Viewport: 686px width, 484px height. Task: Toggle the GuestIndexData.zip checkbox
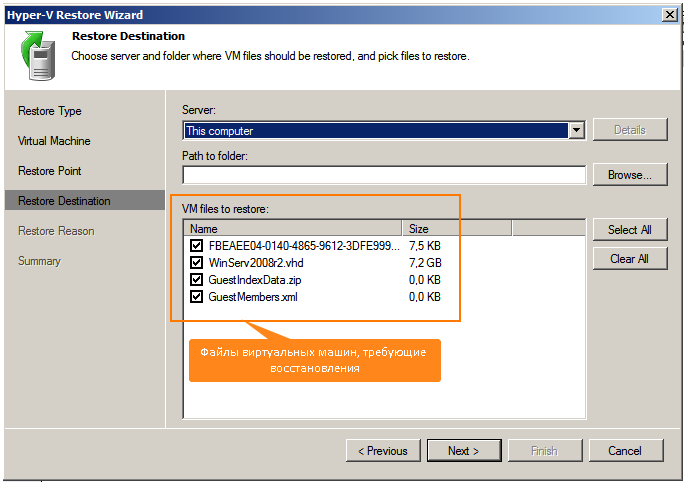point(196,280)
